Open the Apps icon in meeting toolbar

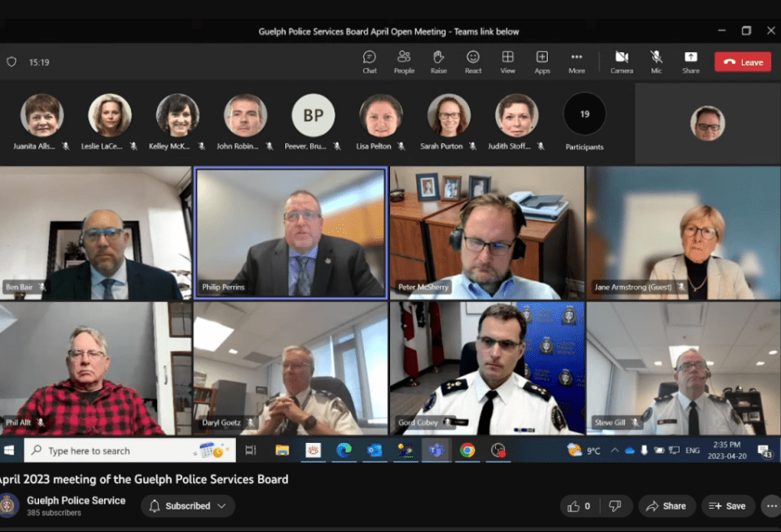(x=541, y=62)
